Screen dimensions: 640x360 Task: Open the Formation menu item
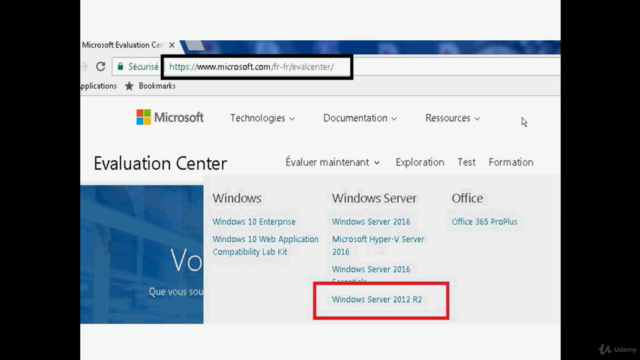(x=511, y=162)
